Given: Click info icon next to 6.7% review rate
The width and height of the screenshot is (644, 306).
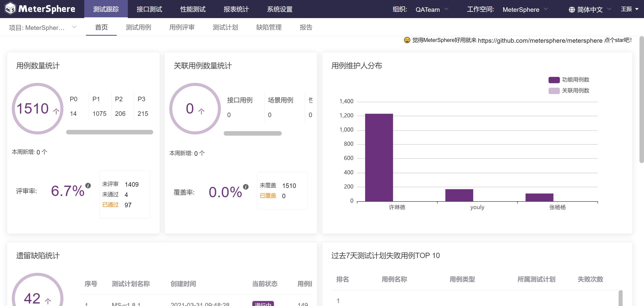Looking at the screenshot, I should coord(88,186).
